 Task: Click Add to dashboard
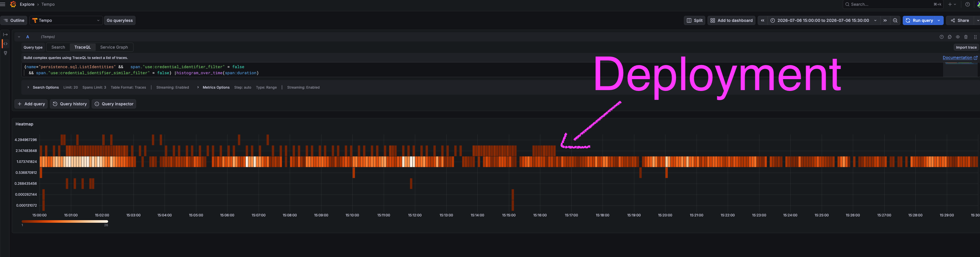click(731, 20)
